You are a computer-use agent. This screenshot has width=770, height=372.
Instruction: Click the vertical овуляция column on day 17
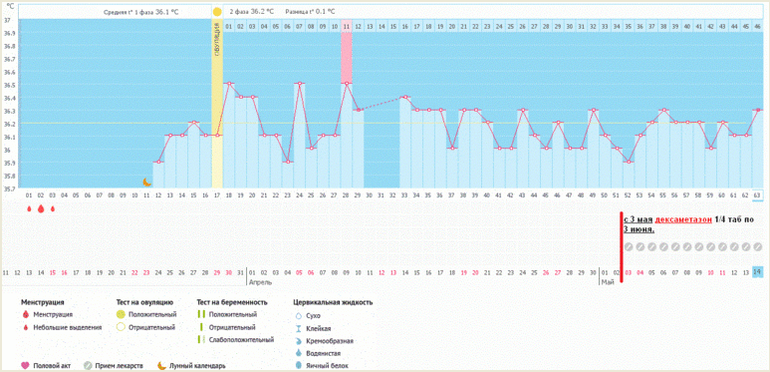click(x=217, y=104)
